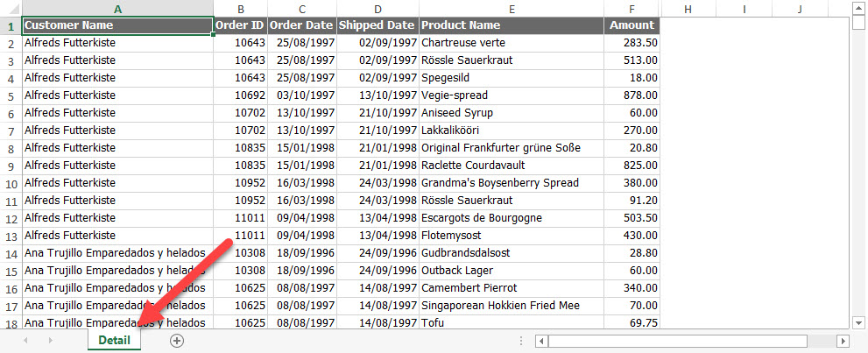Click the vertical scrollbar down arrow
Image resolution: width=868 pixels, height=353 pixels.
858,322
